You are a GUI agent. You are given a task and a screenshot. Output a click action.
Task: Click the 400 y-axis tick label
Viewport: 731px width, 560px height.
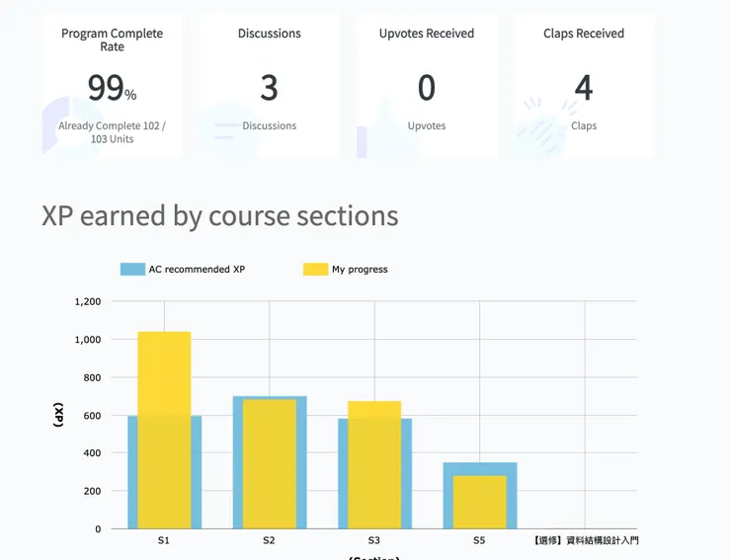point(92,453)
